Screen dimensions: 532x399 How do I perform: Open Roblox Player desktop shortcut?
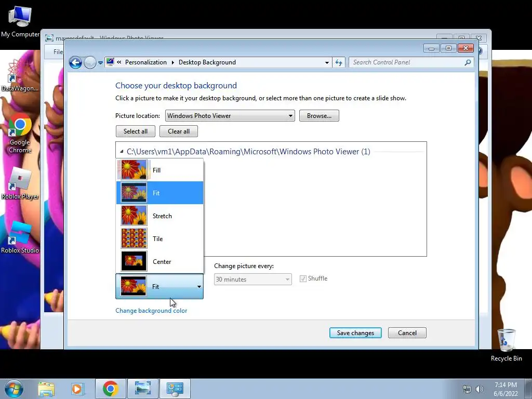point(20,183)
